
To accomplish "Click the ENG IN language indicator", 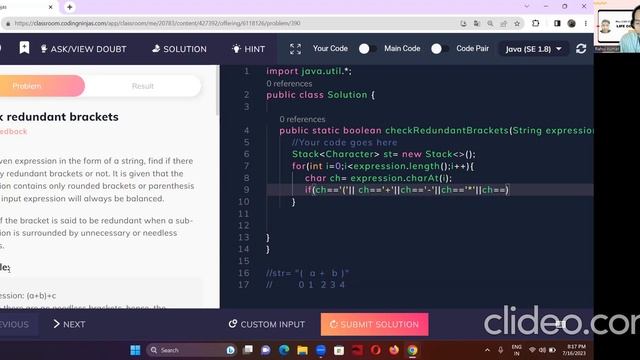I will [517, 350].
